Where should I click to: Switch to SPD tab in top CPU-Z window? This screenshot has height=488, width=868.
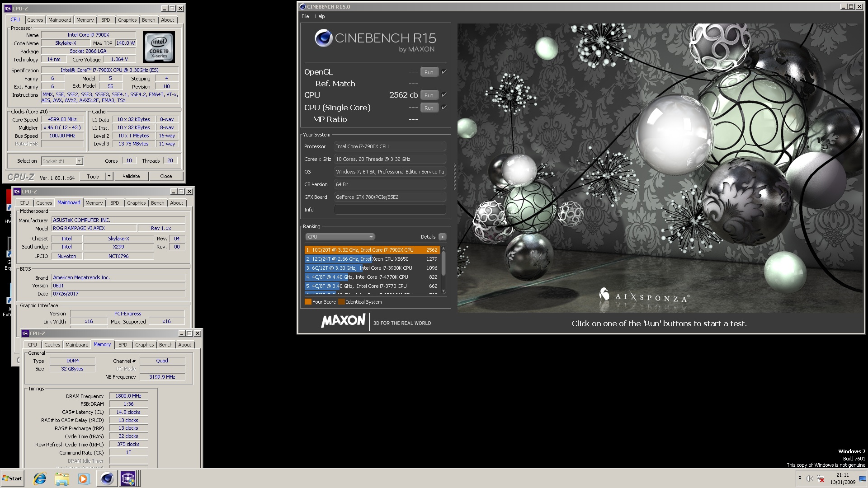point(105,20)
